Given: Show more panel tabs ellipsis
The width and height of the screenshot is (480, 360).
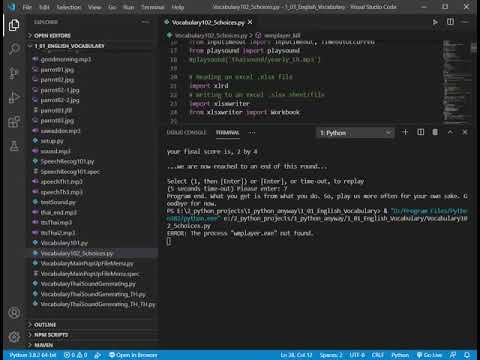Looking at the screenshot, I should [252, 132].
